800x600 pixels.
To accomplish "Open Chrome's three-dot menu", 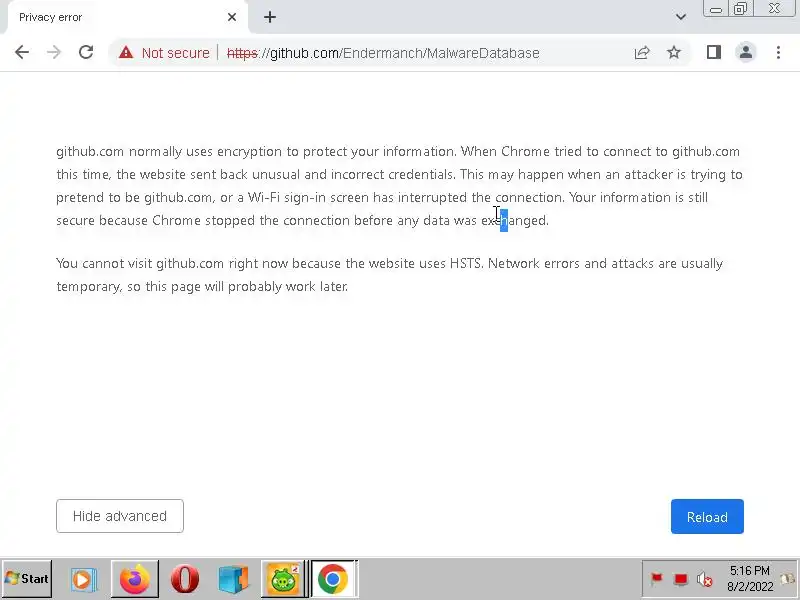I will click(778, 52).
